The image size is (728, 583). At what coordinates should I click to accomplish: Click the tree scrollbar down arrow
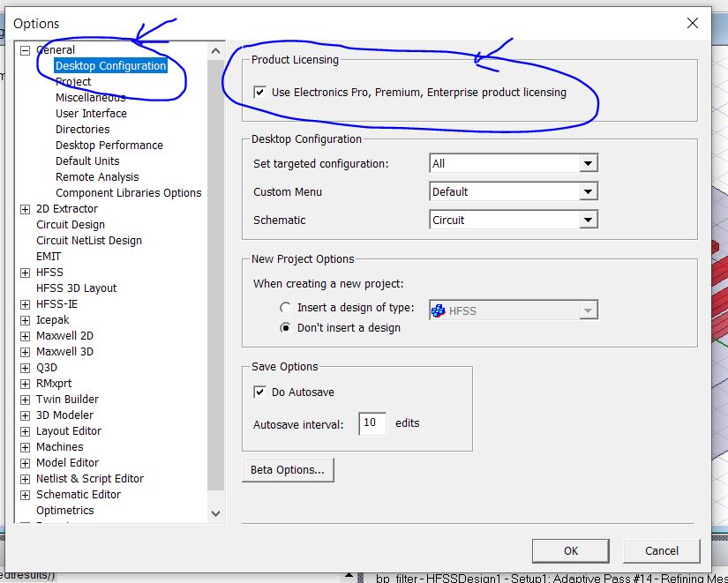(x=216, y=513)
